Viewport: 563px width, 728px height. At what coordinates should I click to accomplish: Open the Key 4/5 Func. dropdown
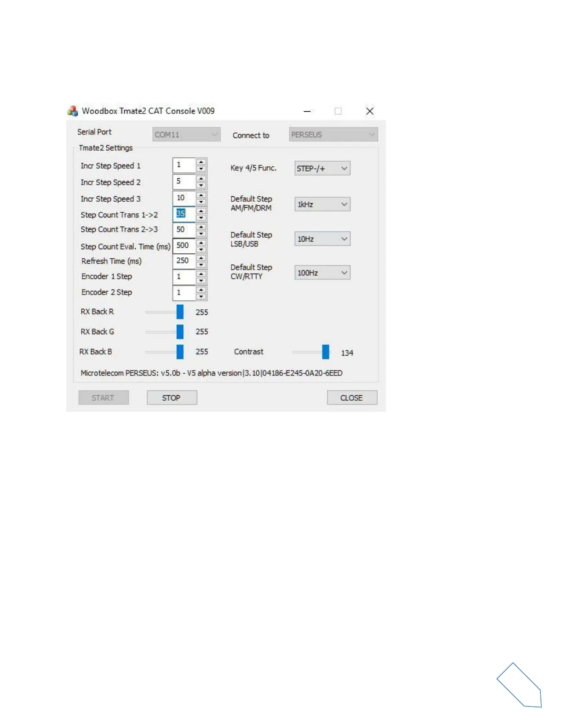click(x=322, y=168)
